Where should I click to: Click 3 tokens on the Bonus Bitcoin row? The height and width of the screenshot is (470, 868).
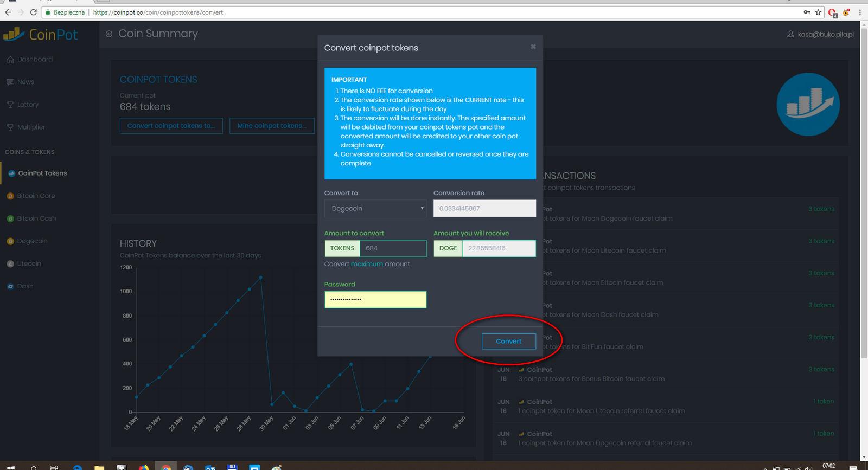(821, 369)
